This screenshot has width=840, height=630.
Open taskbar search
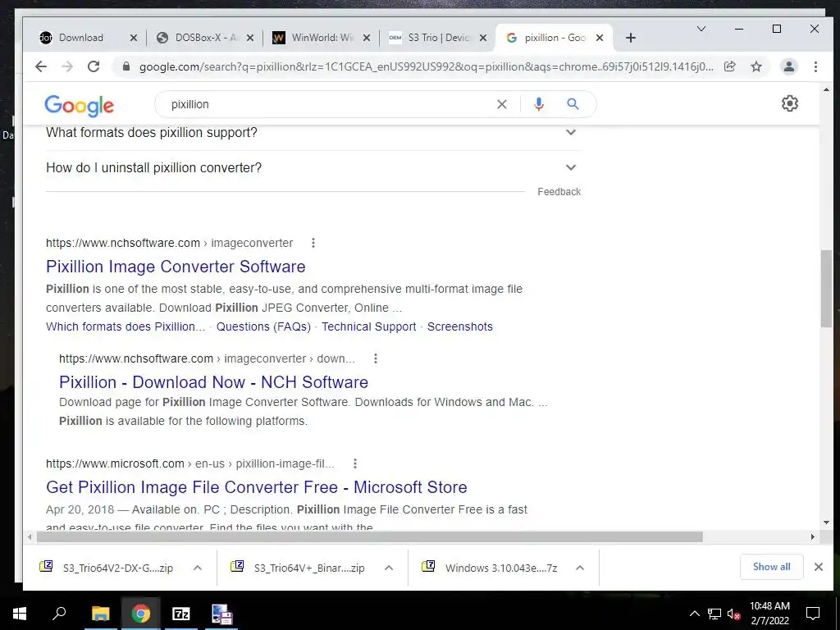coord(59,614)
